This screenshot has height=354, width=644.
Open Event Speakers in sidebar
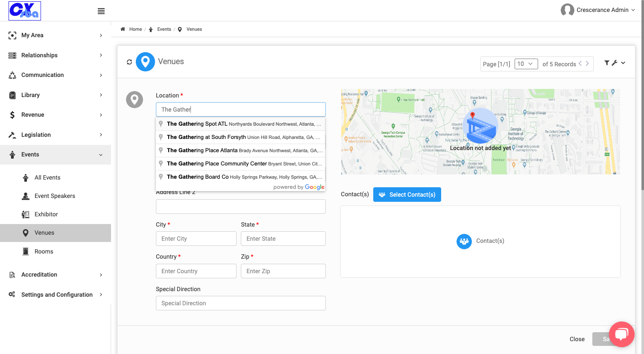(x=56, y=196)
